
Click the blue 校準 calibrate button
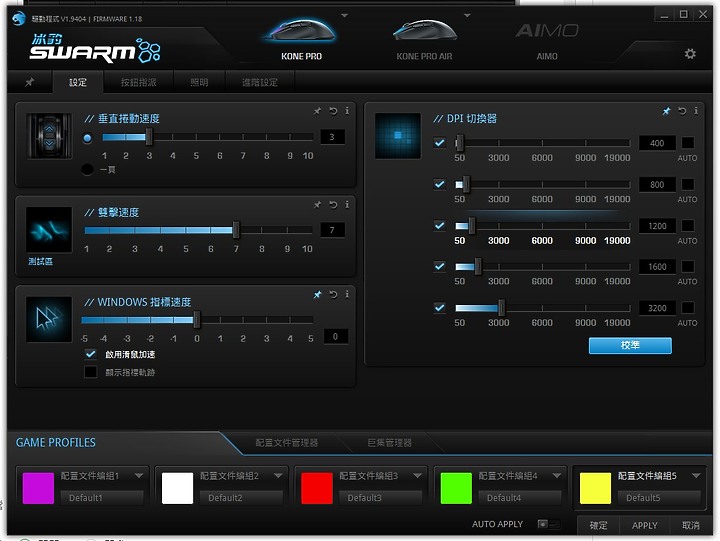630,345
